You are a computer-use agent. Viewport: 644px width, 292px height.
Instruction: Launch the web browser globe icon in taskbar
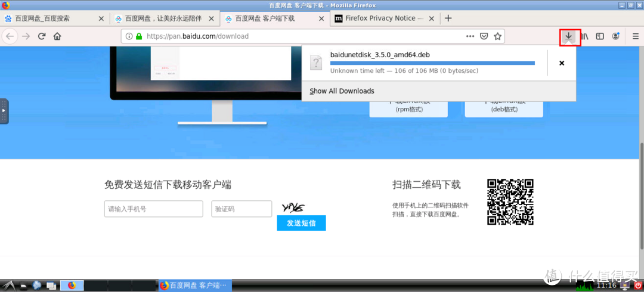click(37, 285)
